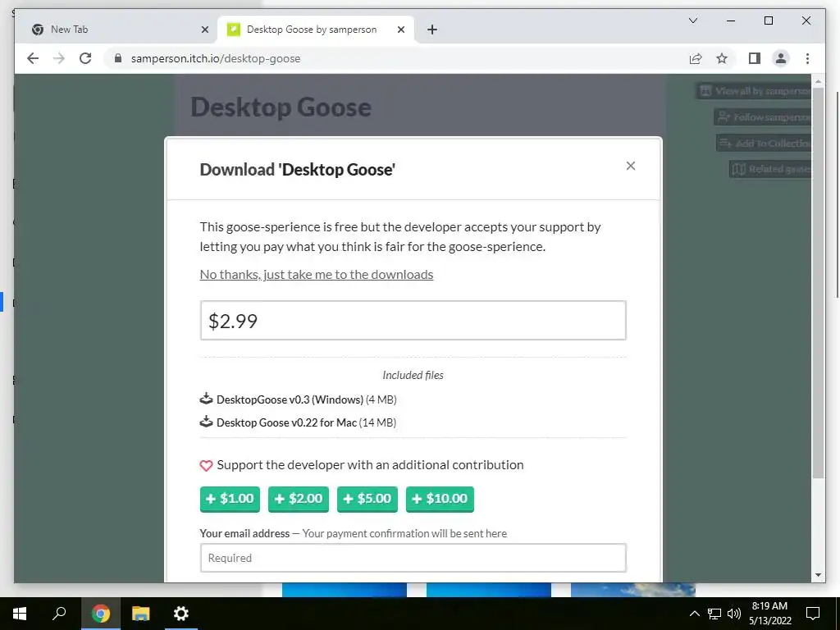The width and height of the screenshot is (840, 630).
Task: Click download icon next to Desktop Goose v0.22 for Mac
Action: click(x=206, y=422)
